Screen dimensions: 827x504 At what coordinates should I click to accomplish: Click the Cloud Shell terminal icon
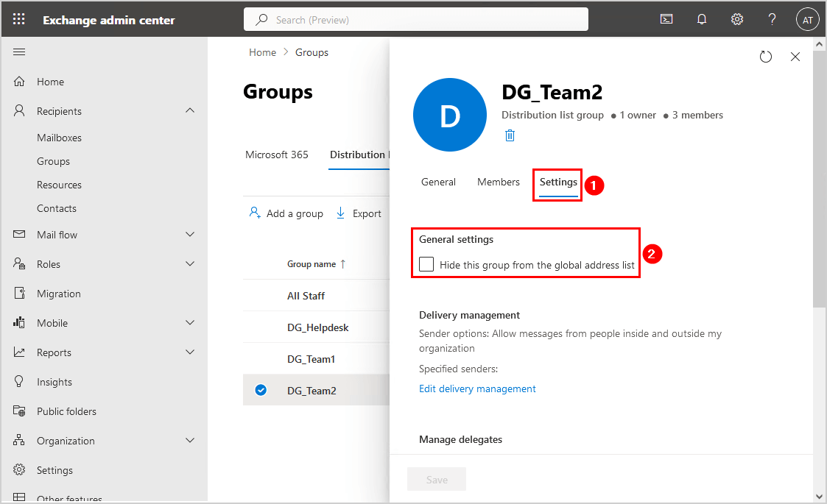[x=666, y=20]
